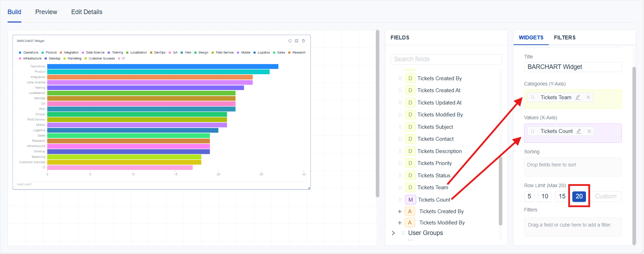
Task: Click the widget export icon beside refresh
Action: [x=297, y=41]
